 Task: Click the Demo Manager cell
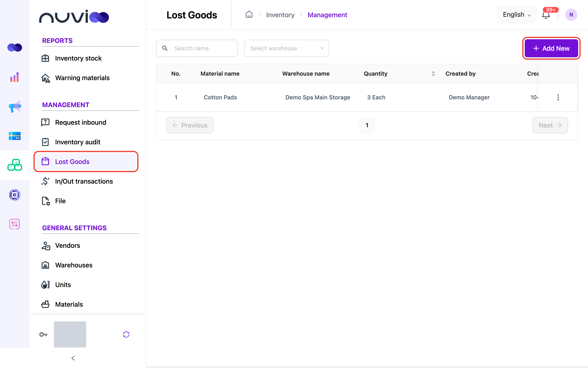click(469, 97)
